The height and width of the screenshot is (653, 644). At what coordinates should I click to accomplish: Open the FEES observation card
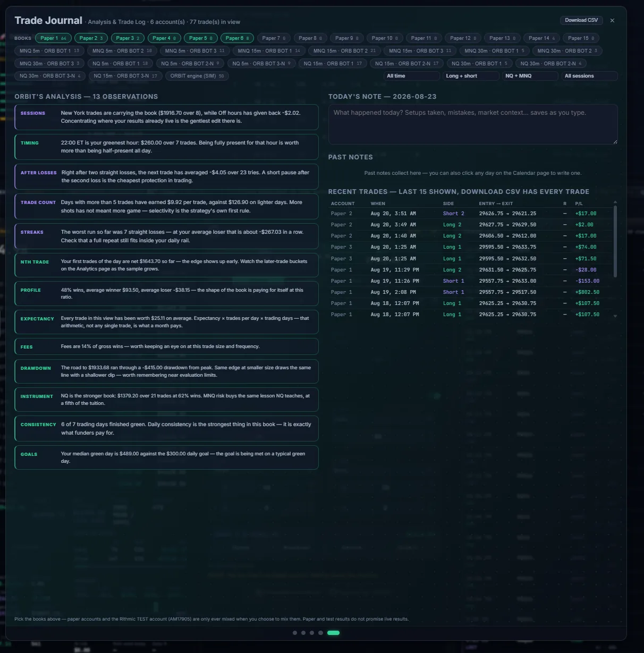pyautogui.click(x=166, y=346)
